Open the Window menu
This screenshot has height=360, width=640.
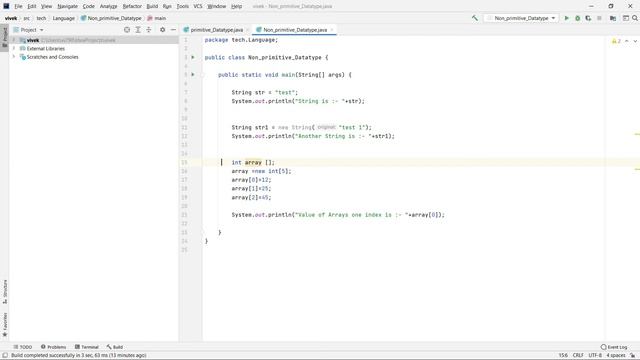coord(217,6)
